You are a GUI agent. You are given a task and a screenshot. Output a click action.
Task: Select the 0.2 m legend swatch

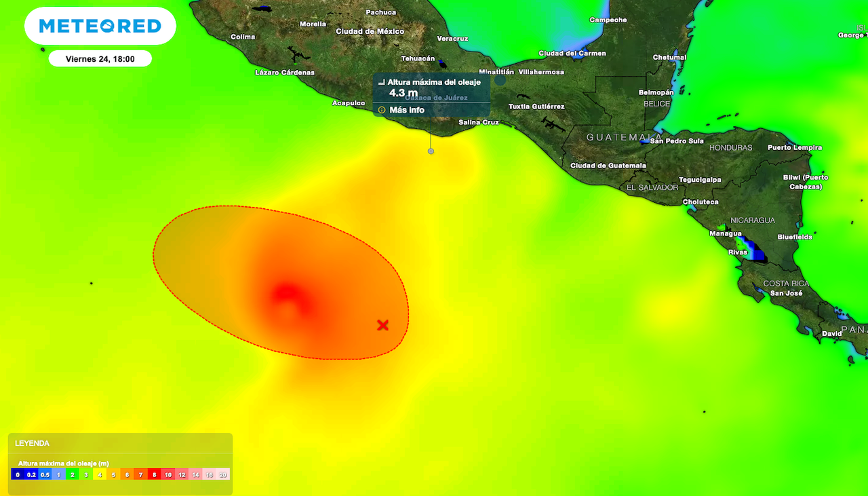tap(31, 474)
